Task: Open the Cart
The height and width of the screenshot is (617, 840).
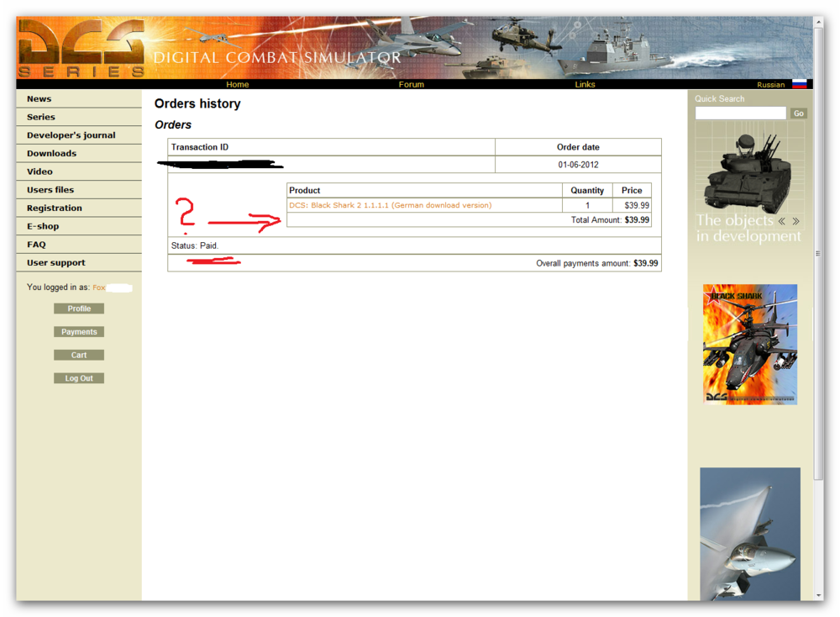Action: [x=78, y=354]
